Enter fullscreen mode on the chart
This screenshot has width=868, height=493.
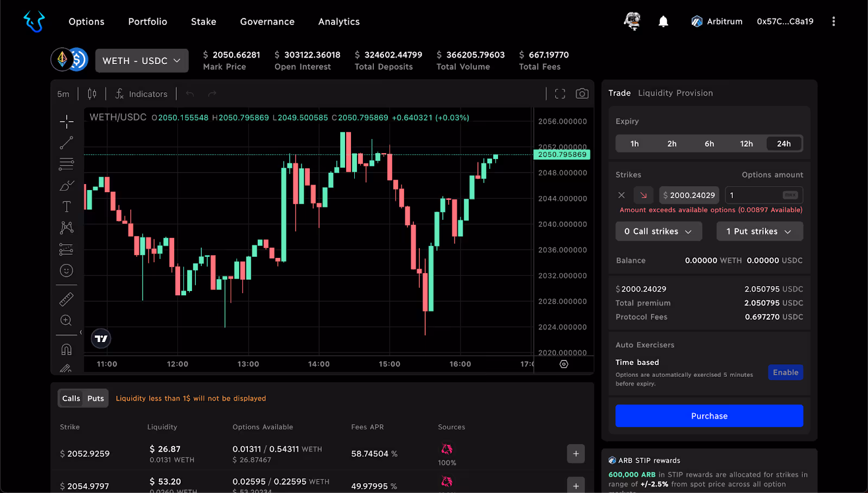tap(560, 93)
